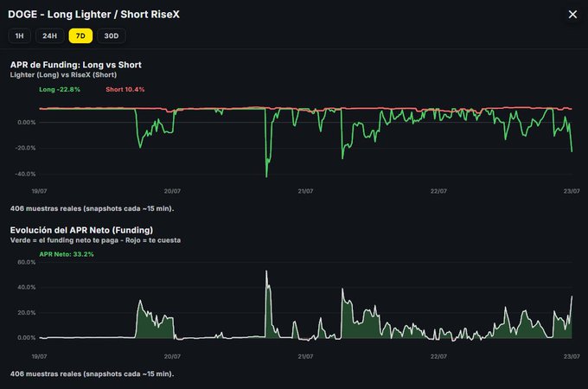Click the 'Verde = el funding neto te paga' subtitle

pos(95,240)
